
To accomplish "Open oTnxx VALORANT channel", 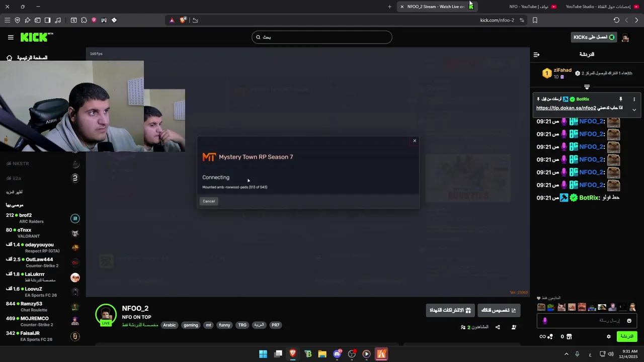I will pyautogui.click(x=43, y=233).
